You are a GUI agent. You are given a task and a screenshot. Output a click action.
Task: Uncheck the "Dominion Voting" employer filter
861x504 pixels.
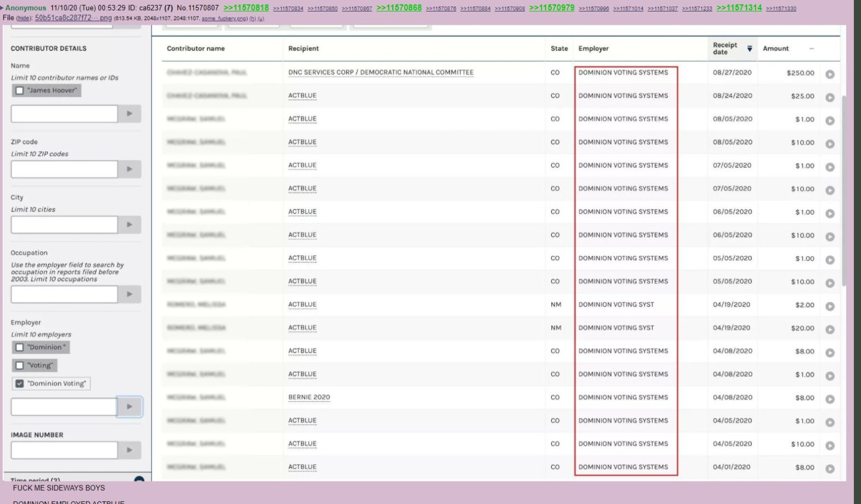[20, 384]
